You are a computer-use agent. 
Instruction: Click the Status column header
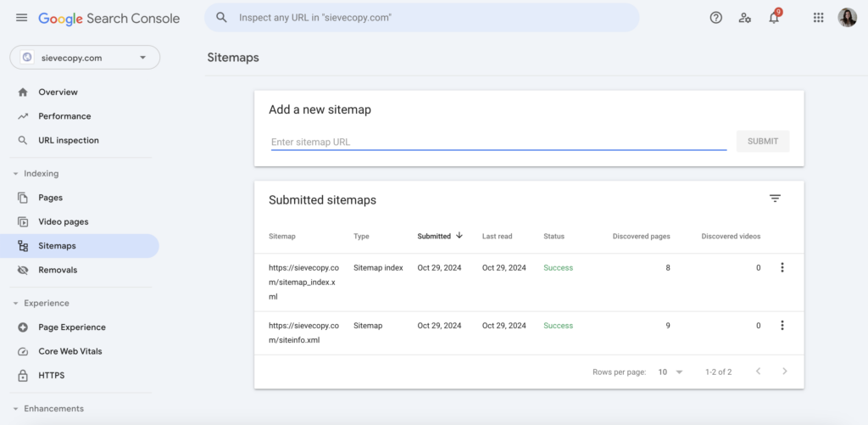pos(554,236)
